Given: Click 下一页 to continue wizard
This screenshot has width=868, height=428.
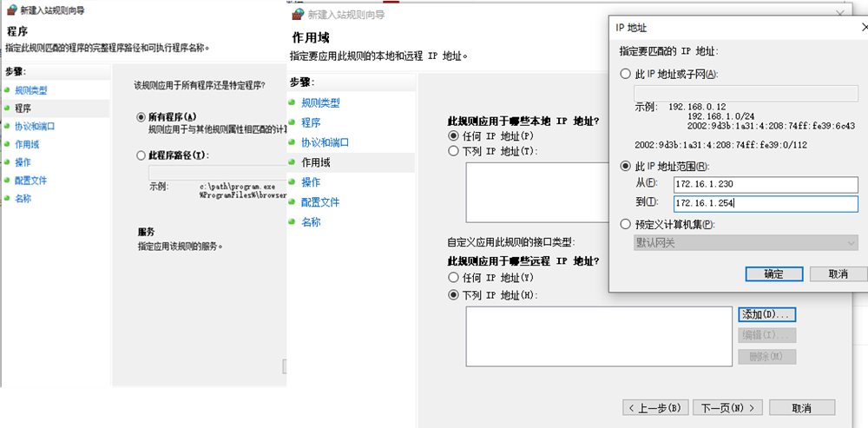Looking at the screenshot, I should point(730,407).
